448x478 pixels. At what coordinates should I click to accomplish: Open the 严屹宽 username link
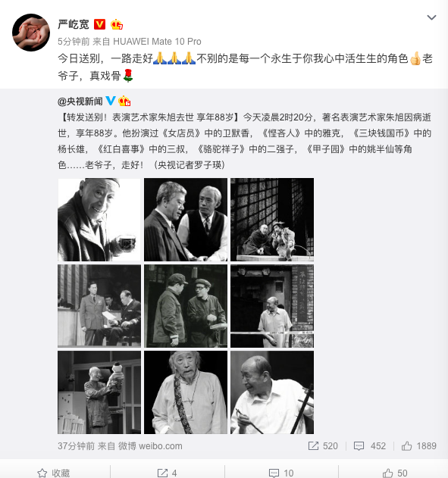pos(74,24)
